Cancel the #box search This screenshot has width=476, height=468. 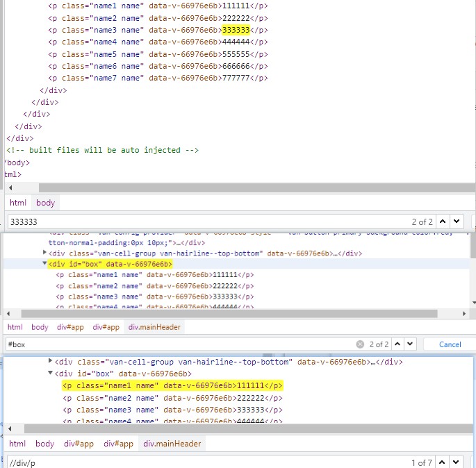(x=450, y=344)
